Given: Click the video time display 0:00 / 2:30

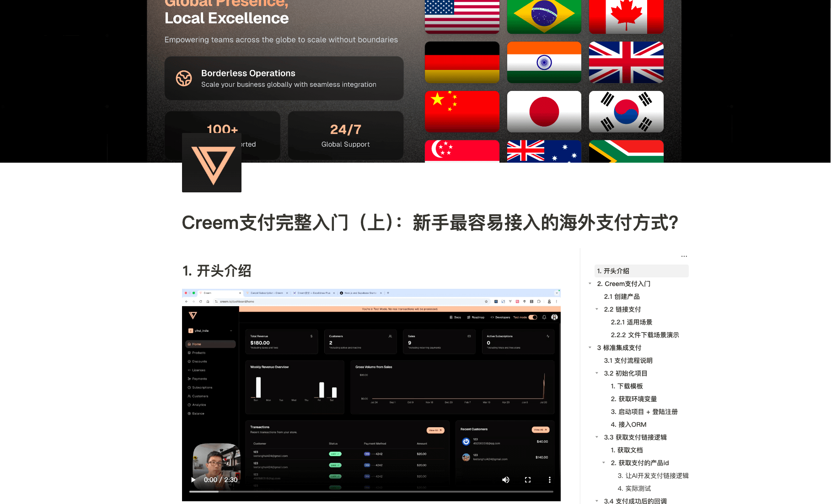Looking at the screenshot, I should (x=220, y=480).
